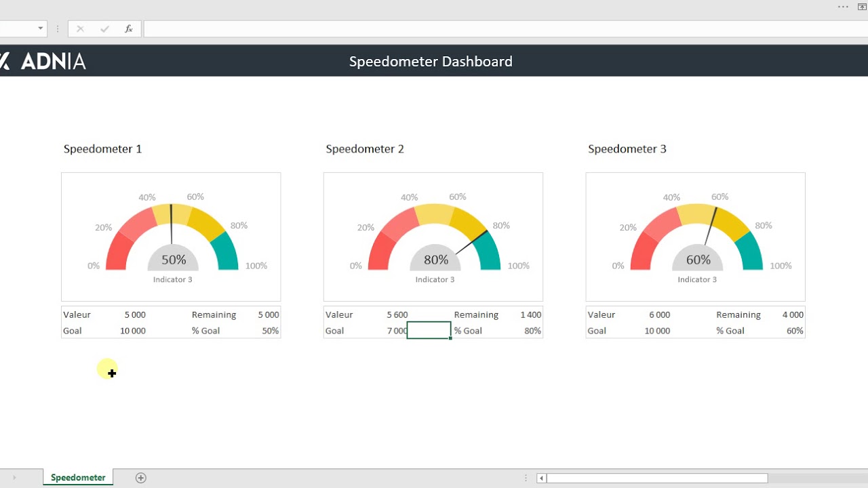Viewport: 868px width, 488px height.
Task: Click the formula bar Cancel X icon
Action: tap(80, 28)
